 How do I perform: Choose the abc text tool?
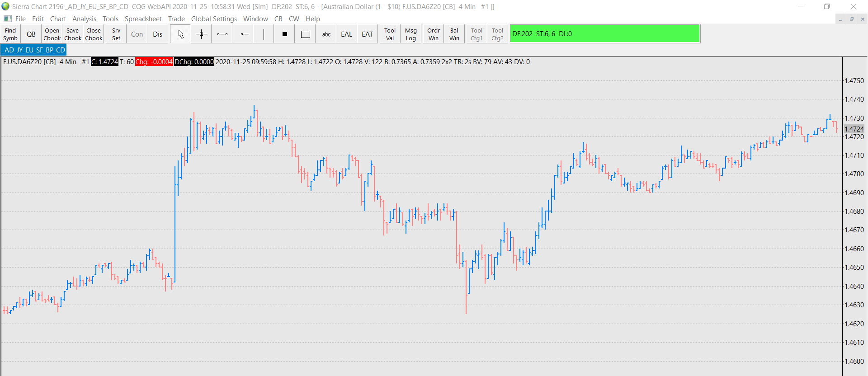(x=326, y=34)
